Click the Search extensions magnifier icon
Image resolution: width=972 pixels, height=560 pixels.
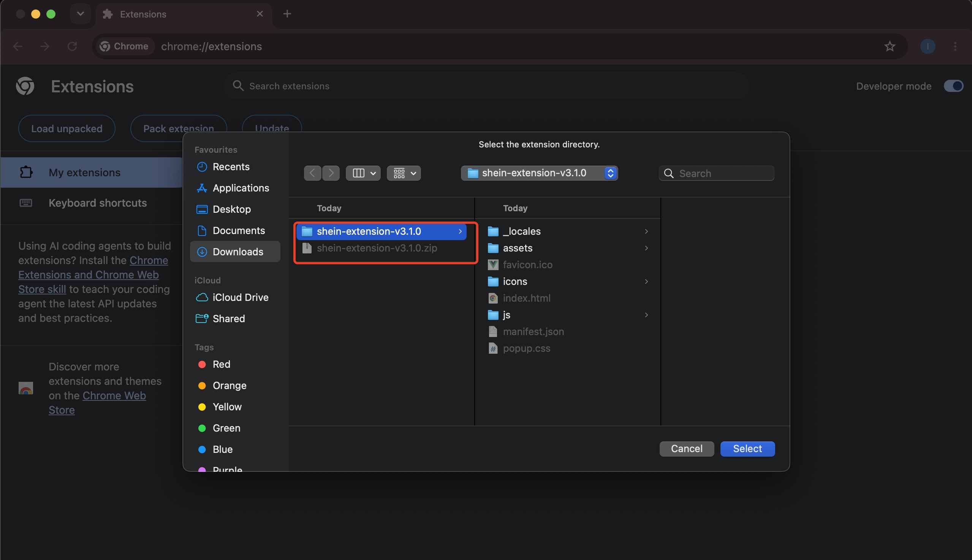tap(238, 86)
